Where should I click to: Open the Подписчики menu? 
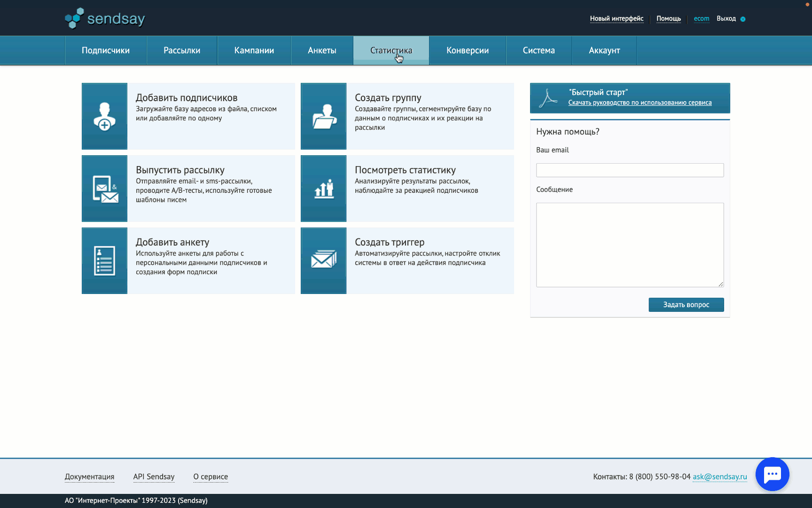106,50
